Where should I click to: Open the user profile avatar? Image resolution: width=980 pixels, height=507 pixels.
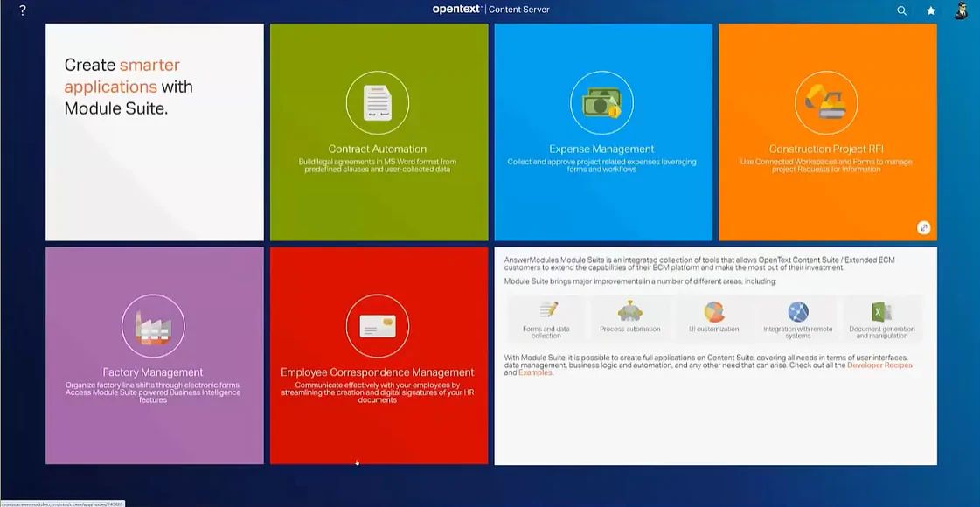tap(962, 10)
